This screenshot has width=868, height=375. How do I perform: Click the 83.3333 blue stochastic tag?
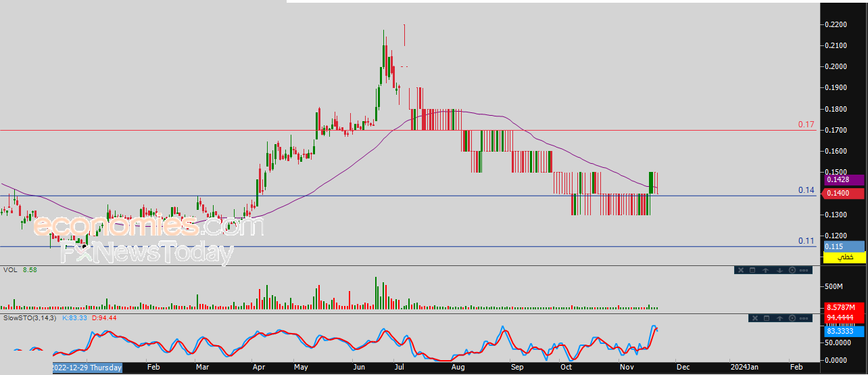(x=844, y=331)
